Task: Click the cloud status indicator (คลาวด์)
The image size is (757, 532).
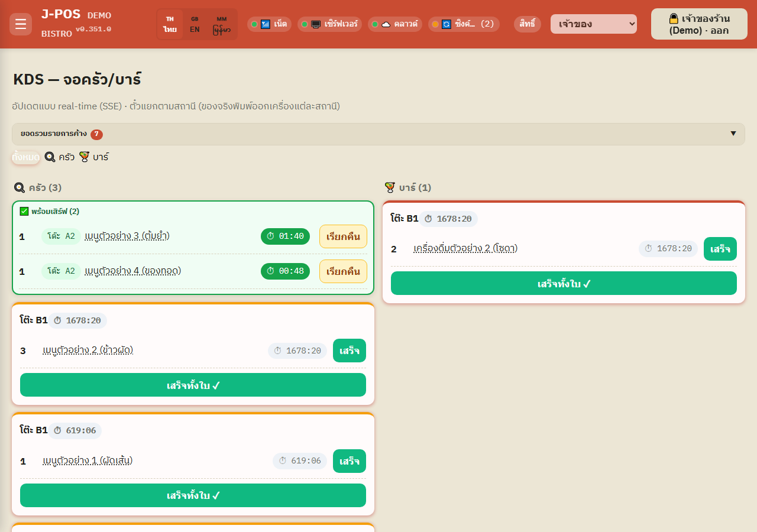Action: point(395,24)
